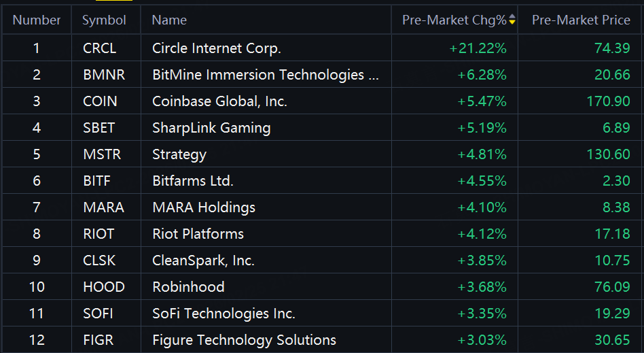Image resolution: width=644 pixels, height=353 pixels.
Task: Open Bitfarms Ltd. stock entry
Action: click(322, 181)
